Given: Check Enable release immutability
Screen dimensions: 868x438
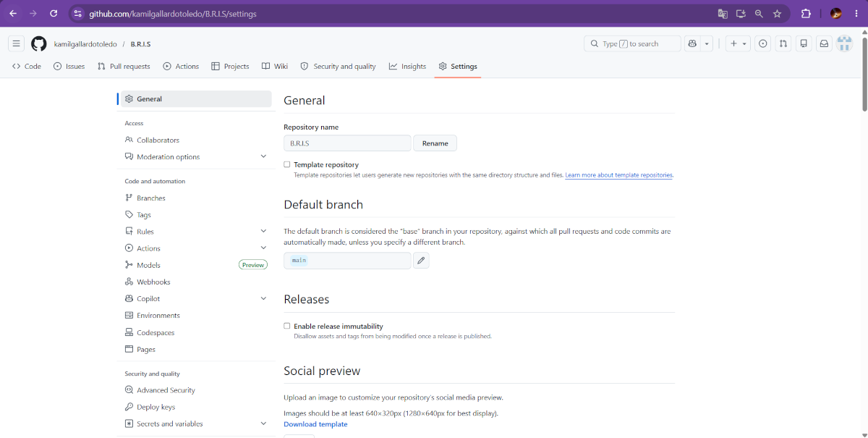Looking at the screenshot, I should coord(287,327).
